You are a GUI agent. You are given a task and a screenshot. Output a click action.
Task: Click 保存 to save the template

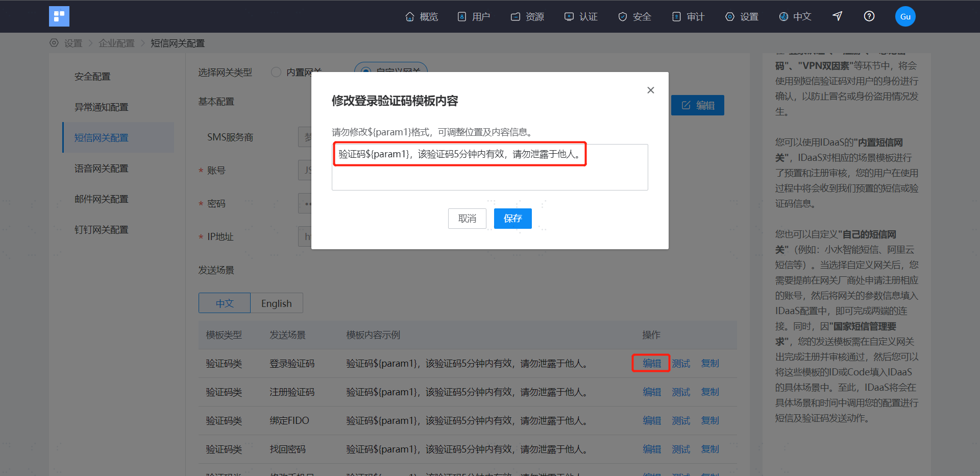tap(513, 219)
